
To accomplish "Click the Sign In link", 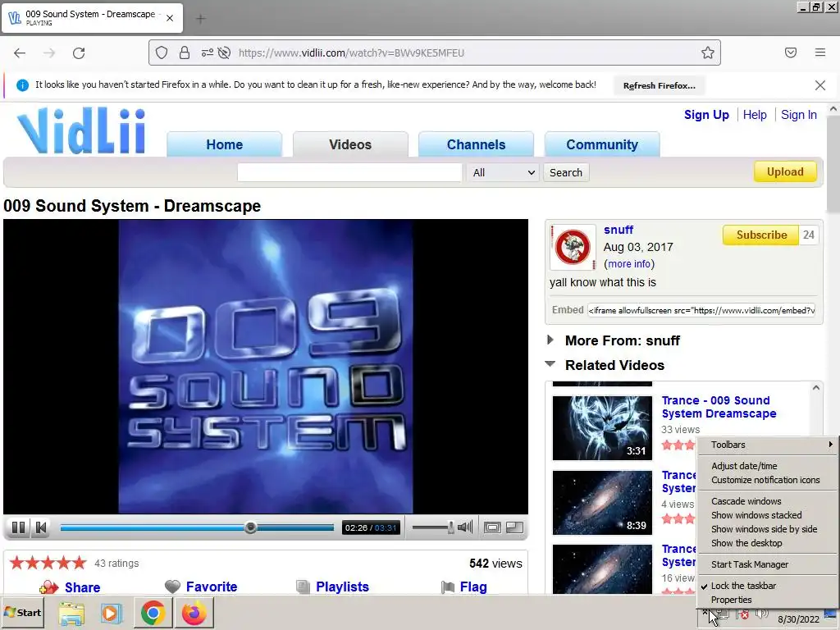I will tap(799, 115).
